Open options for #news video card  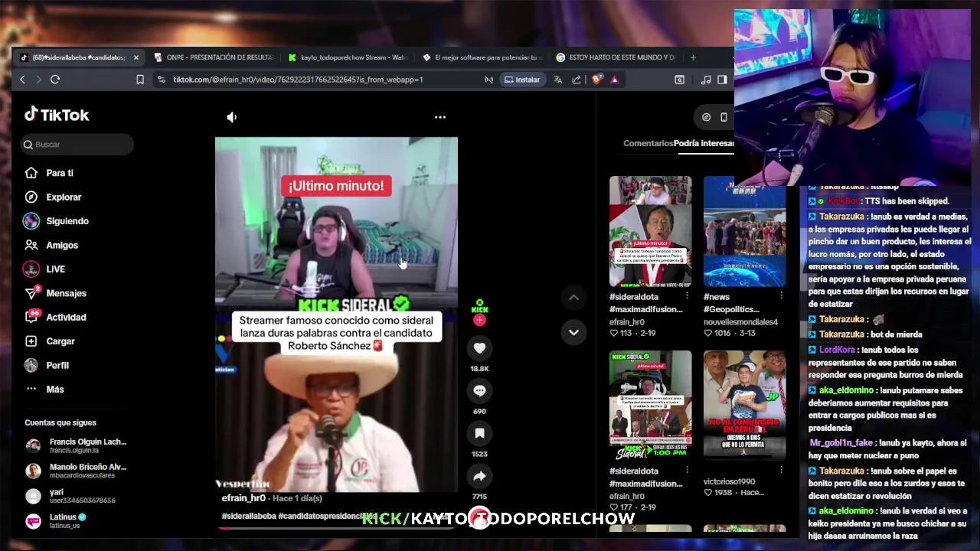(x=781, y=295)
